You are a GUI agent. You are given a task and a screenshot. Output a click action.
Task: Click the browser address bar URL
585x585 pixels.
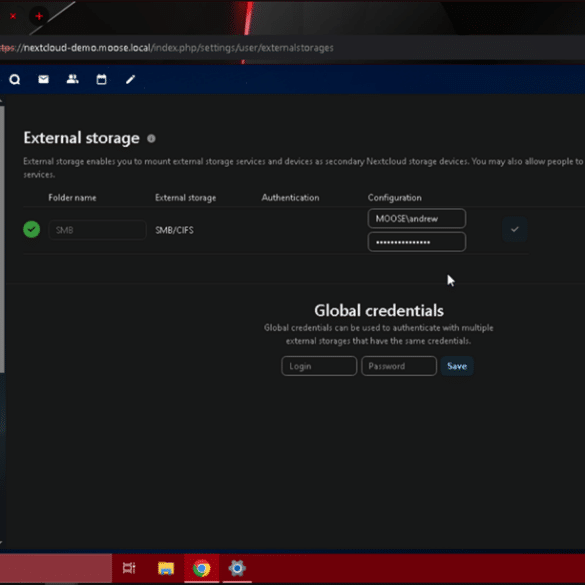click(167, 48)
